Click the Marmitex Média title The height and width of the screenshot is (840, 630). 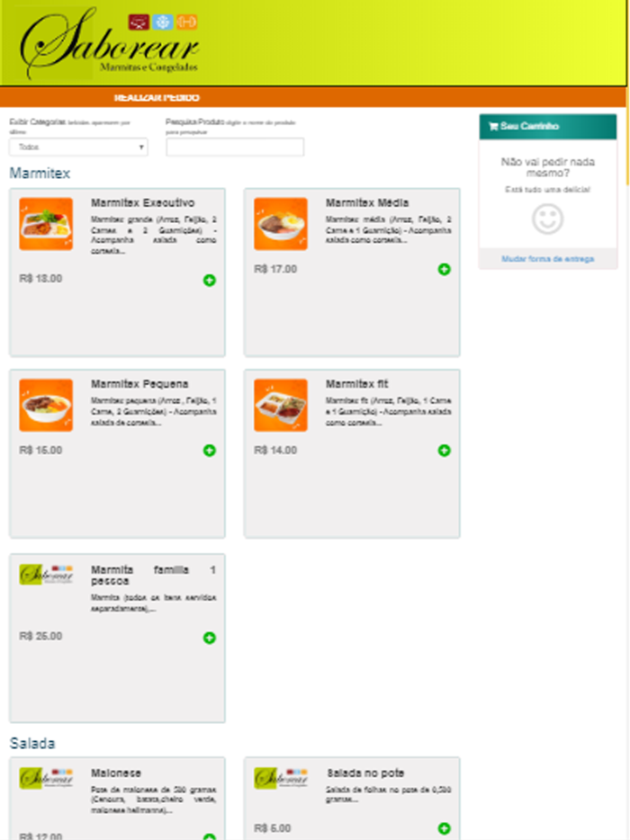pos(366,203)
